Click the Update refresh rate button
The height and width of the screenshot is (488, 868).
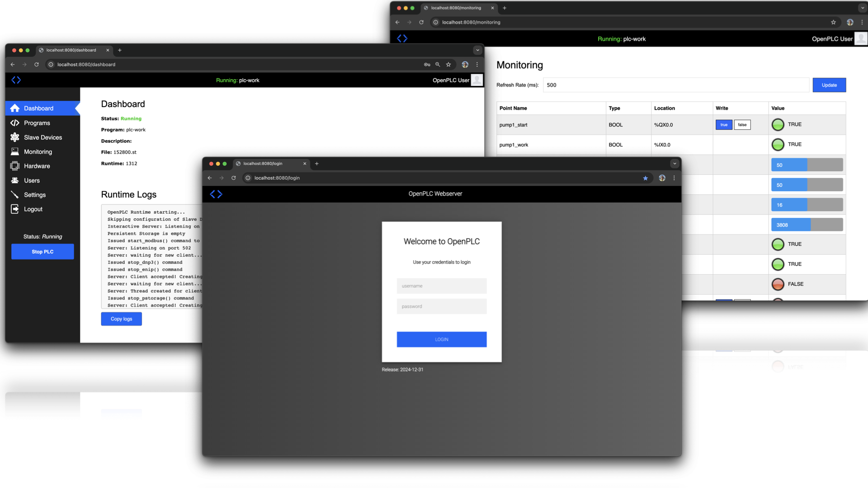829,85
